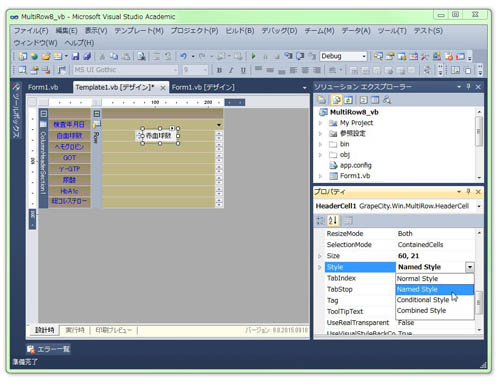Close the Template1.vb design tab
The width and height of the screenshot is (500, 387).
[163, 88]
